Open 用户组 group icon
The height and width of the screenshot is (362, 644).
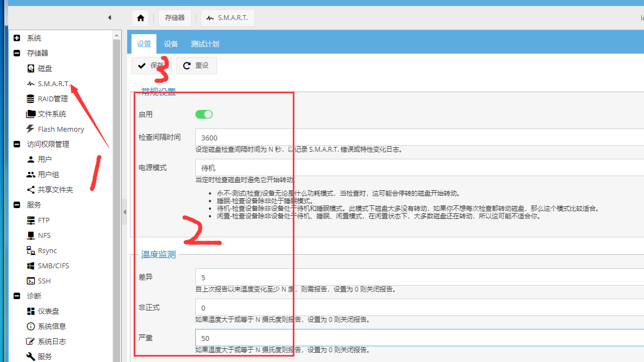tap(31, 174)
